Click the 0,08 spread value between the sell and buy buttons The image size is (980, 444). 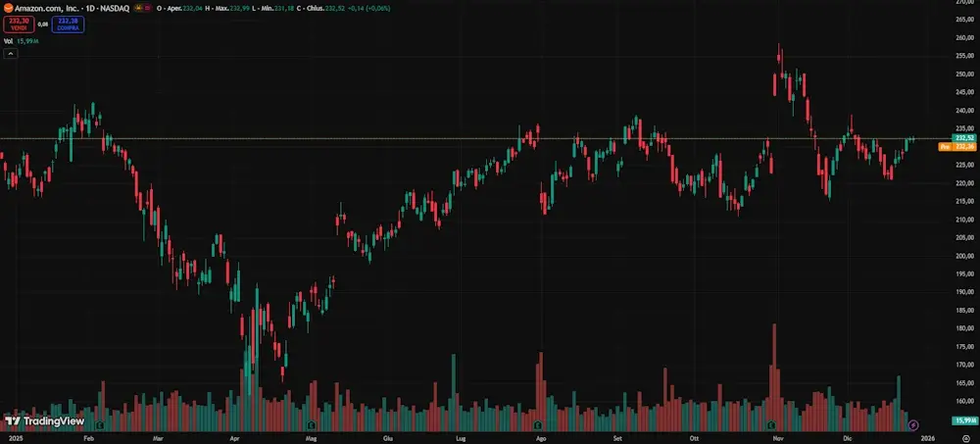pyautogui.click(x=44, y=24)
